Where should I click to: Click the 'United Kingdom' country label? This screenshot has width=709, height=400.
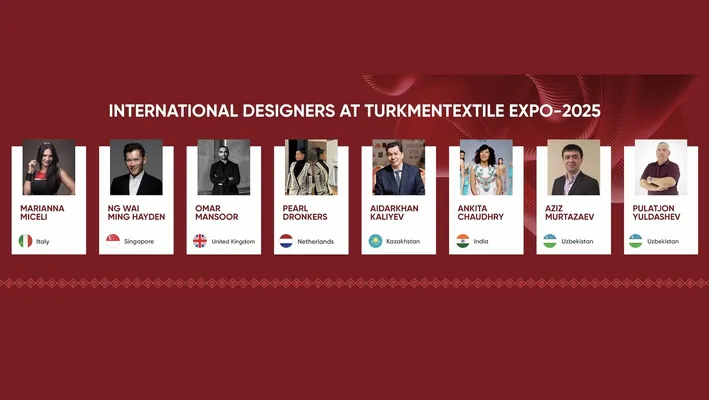(x=233, y=241)
